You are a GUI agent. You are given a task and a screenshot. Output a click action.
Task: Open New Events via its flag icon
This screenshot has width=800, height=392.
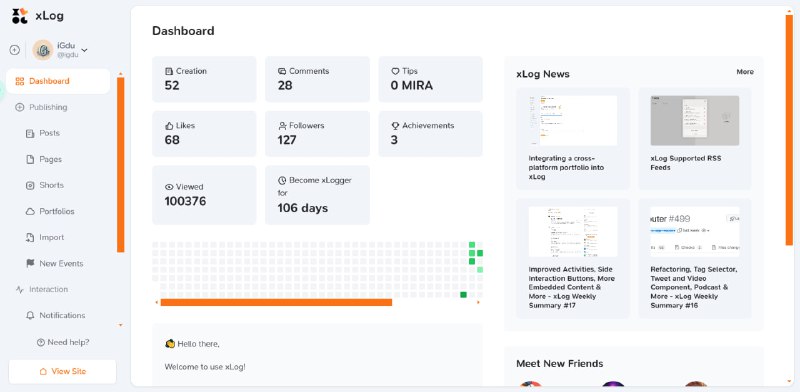pyautogui.click(x=30, y=263)
